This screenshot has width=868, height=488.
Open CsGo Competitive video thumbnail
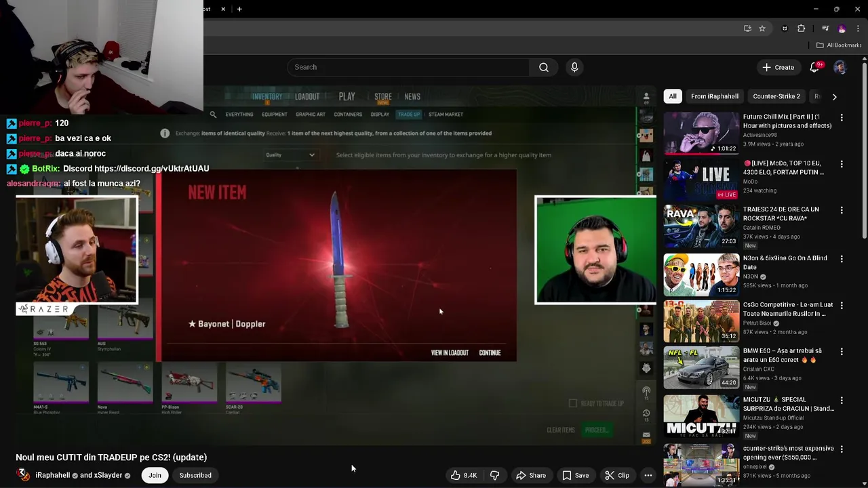pos(701,321)
